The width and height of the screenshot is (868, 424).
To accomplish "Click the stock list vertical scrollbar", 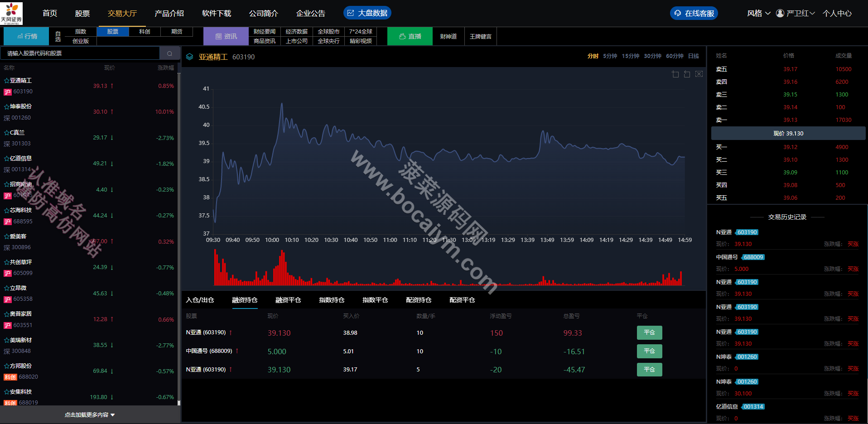I will tap(179, 236).
